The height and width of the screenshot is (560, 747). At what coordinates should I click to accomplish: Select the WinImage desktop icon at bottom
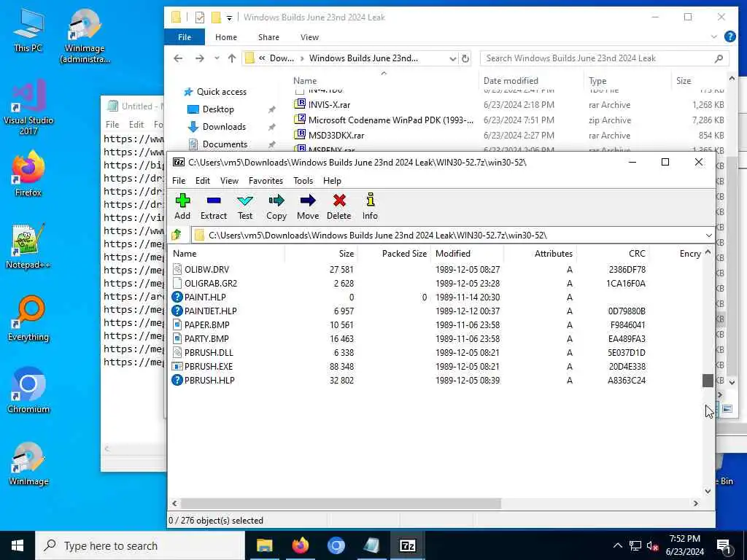point(28,463)
